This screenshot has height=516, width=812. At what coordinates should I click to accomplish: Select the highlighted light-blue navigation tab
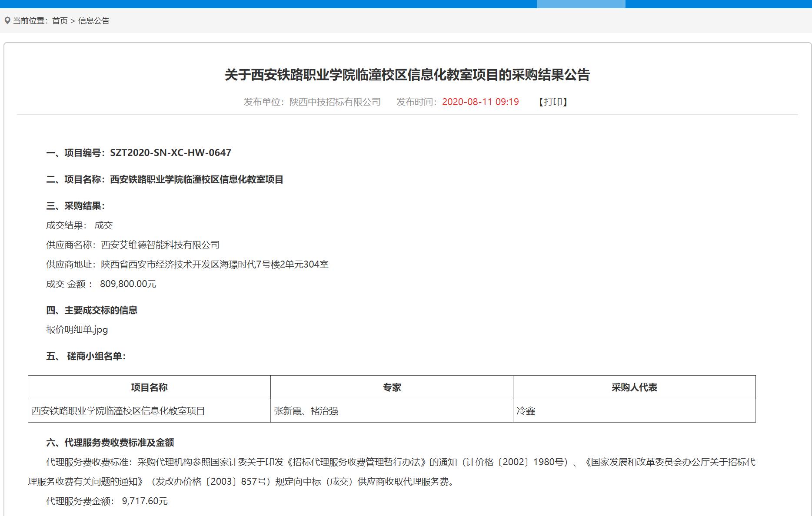[581, 4]
